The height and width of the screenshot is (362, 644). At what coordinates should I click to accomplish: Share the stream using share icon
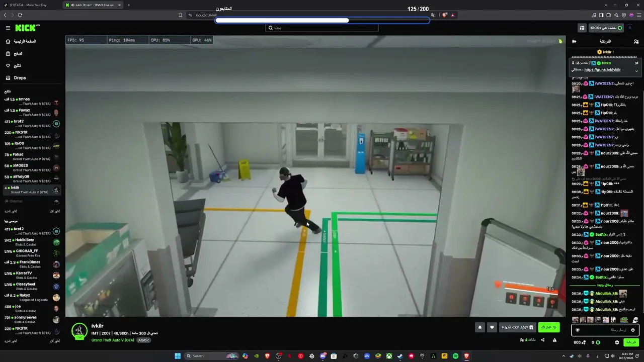point(542,340)
